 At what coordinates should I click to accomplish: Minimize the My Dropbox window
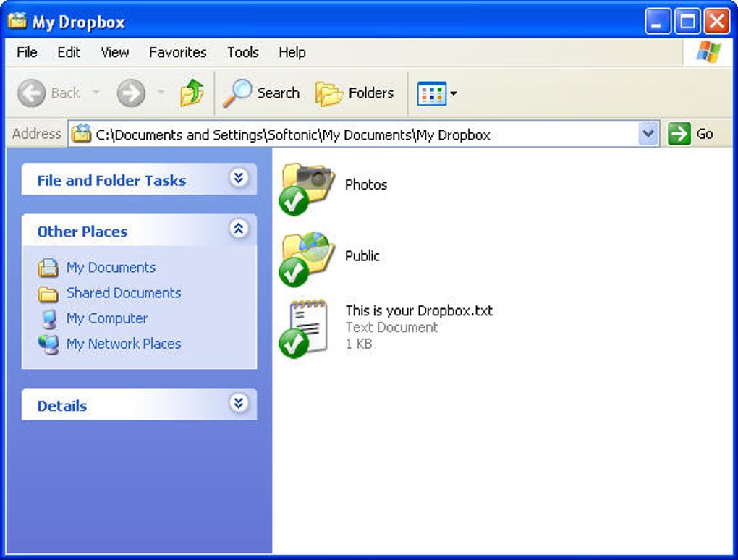tap(658, 21)
